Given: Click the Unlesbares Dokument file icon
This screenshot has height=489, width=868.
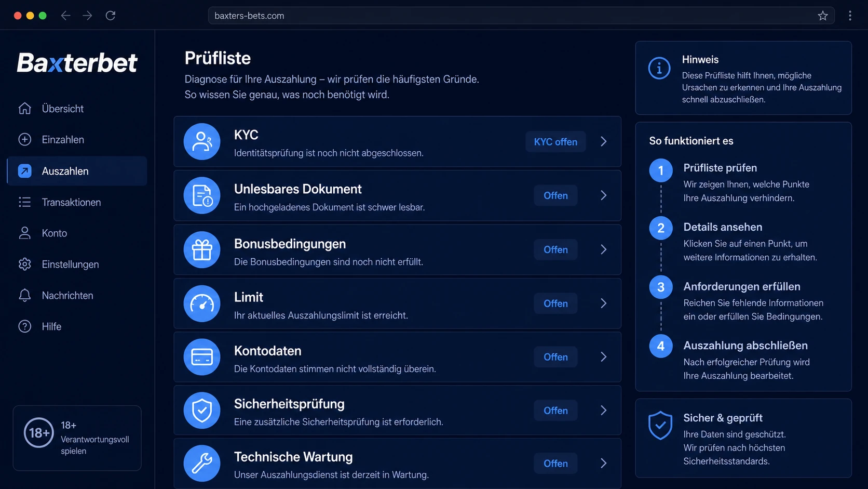Looking at the screenshot, I should coord(202,195).
